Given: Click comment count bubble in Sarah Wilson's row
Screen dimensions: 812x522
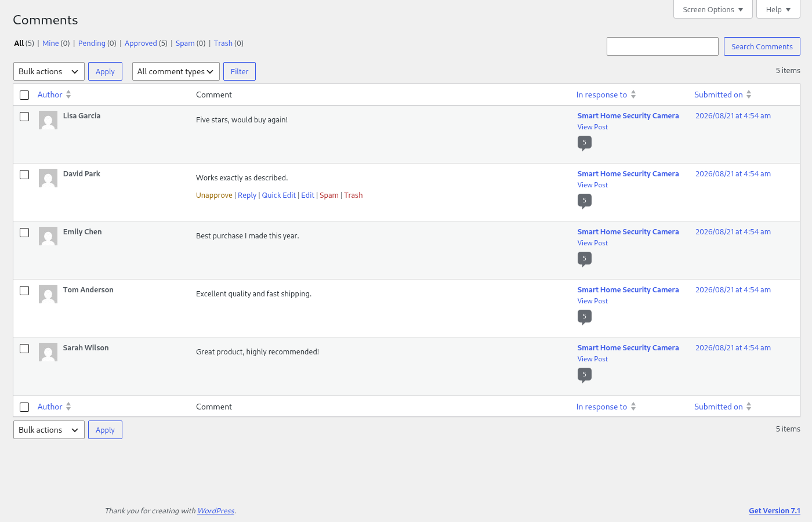Looking at the screenshot, I should click(x=584, y=375).
